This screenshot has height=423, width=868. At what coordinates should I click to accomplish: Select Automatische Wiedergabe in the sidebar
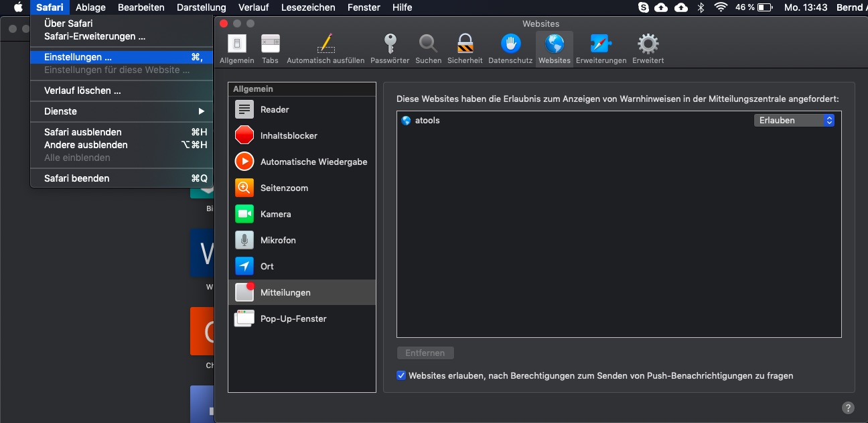point(302,162)
